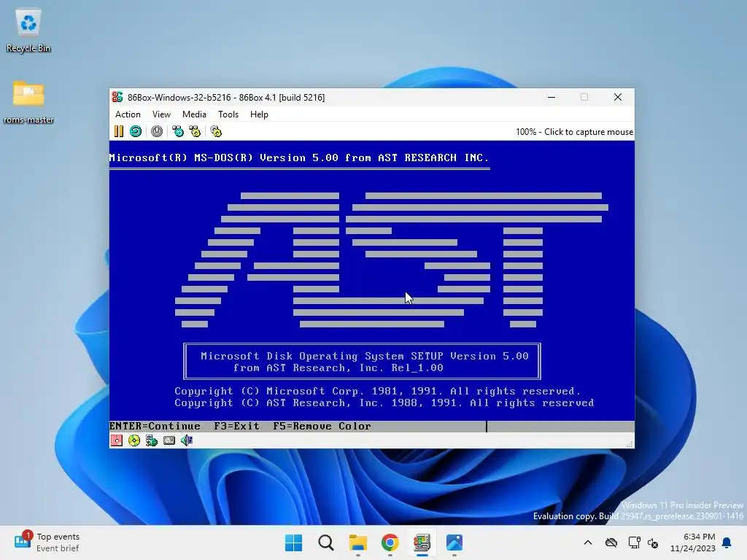
Task: Show hidden system tray icons
Action: (x=588, y=542)
